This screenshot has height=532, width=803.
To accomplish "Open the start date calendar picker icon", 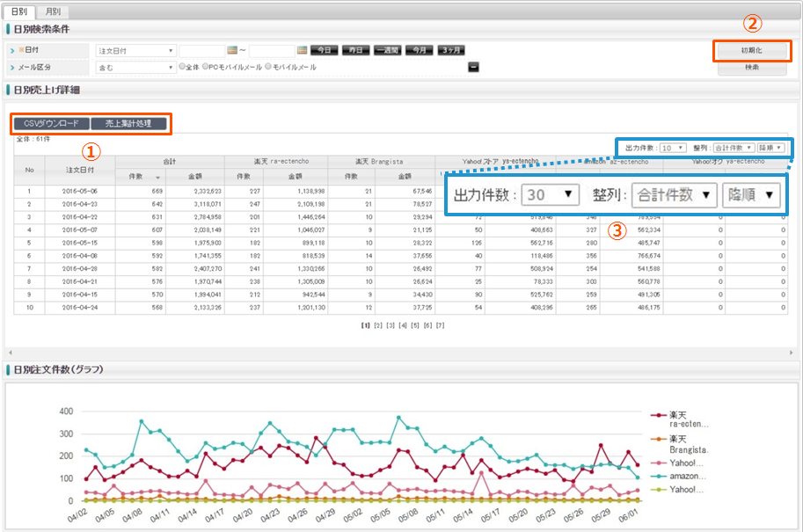I will (x=232, y=50).
